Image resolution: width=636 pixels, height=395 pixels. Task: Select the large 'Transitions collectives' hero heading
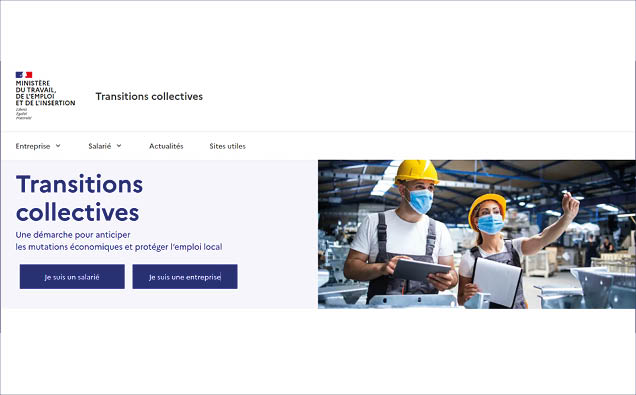pyautogui.click(x=80, y=198)
